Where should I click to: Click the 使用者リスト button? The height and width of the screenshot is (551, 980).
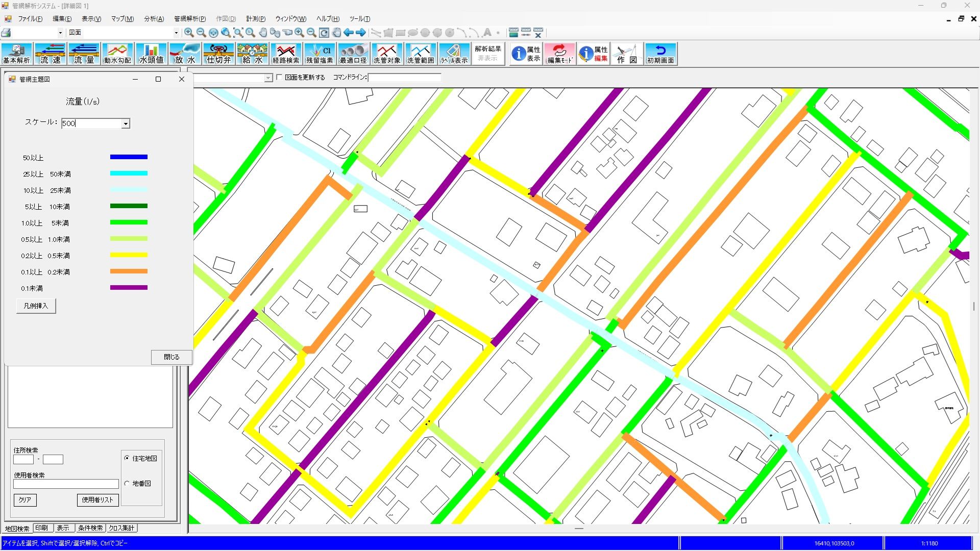click(97, 500)
